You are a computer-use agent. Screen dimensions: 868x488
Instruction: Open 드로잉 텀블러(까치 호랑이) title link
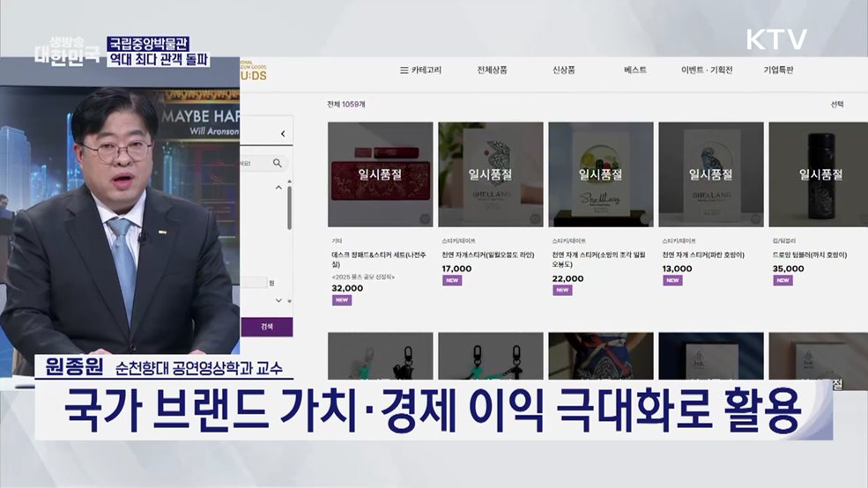point(809,255)
